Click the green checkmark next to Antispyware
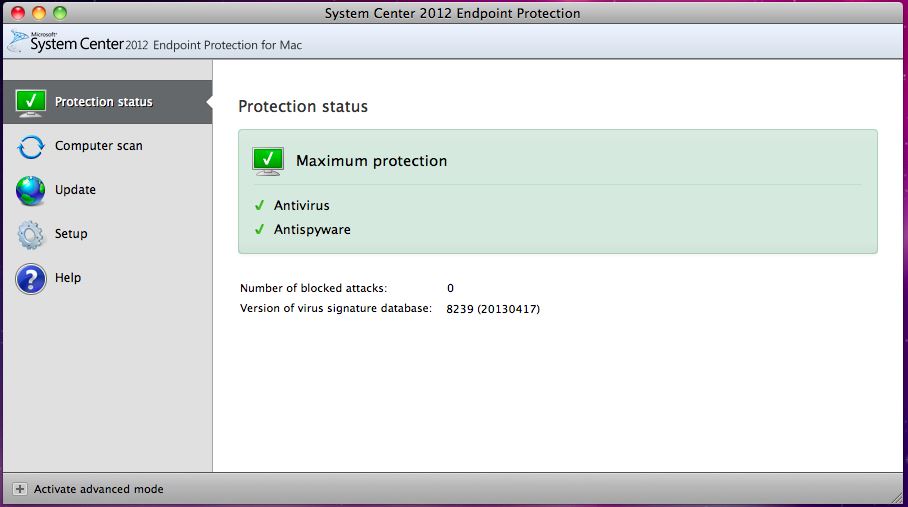Screen dimensions: 908x507 tap(259, 230)
